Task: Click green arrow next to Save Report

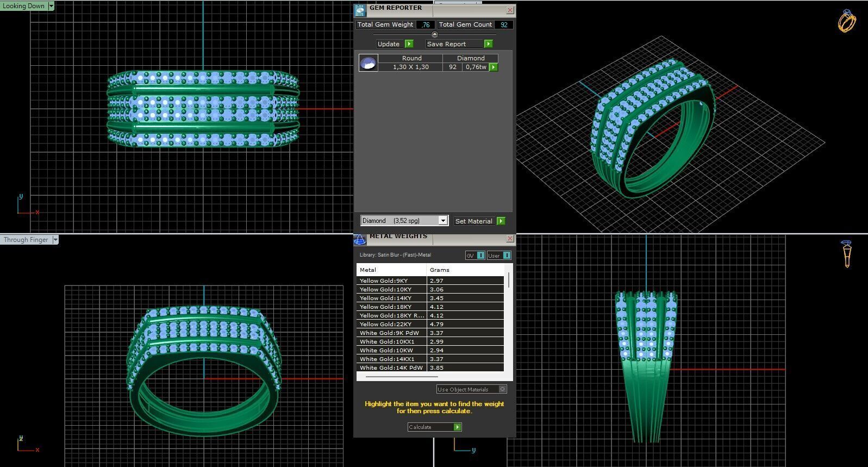Action: (488, 44)
